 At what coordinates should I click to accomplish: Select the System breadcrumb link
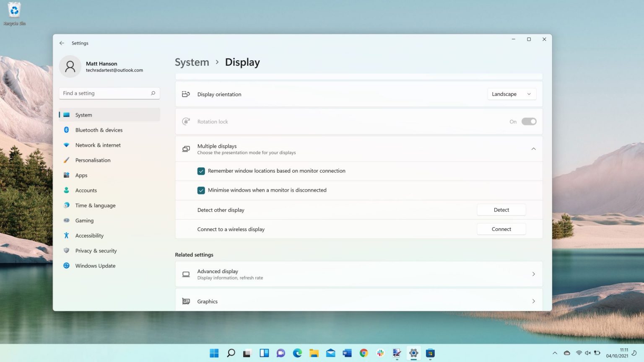coord(192,62)
